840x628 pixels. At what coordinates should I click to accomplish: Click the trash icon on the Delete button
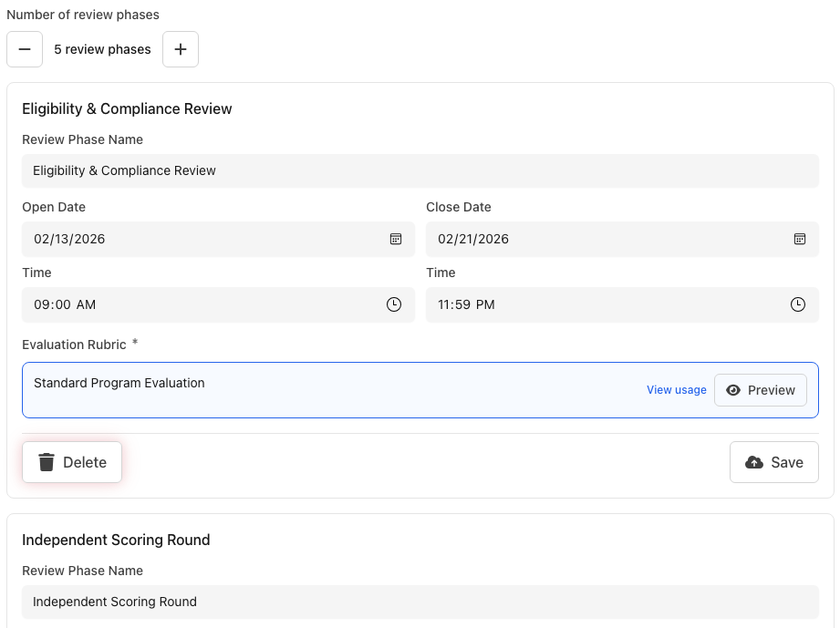47,461
